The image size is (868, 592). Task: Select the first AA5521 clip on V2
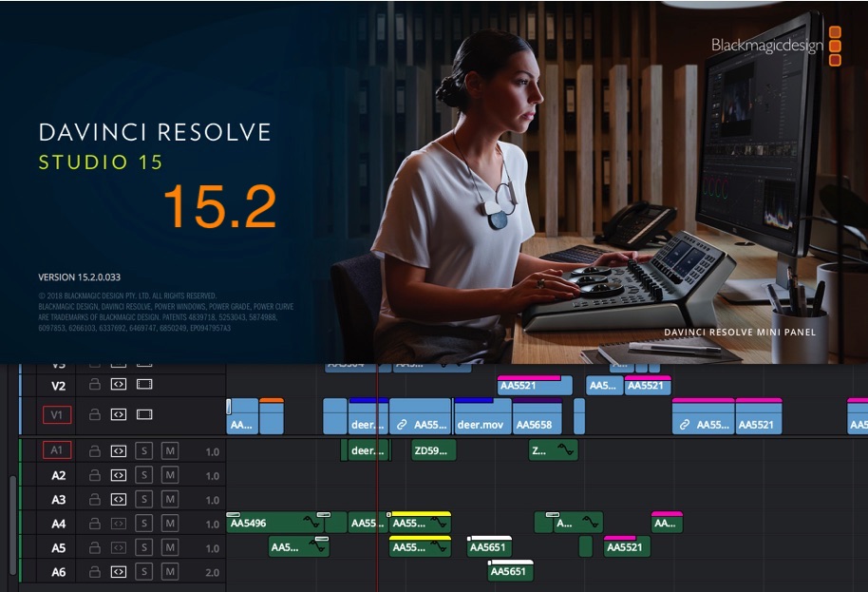click(535, 385)
